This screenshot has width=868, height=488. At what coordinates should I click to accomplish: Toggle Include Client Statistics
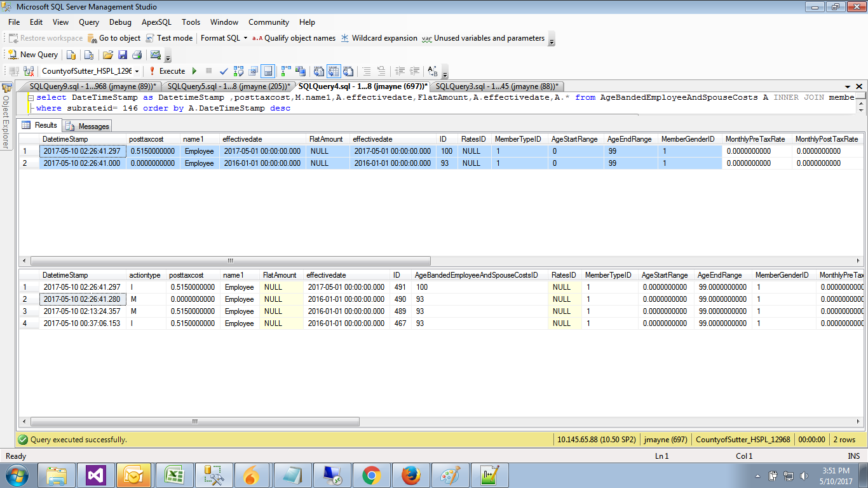pyautogui.click(x=301, y=71)
